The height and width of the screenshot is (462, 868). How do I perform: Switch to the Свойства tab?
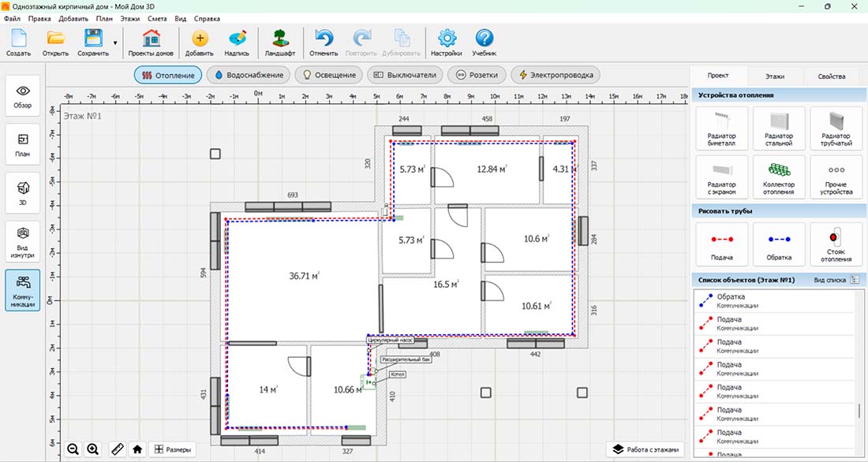coord(832,76)
